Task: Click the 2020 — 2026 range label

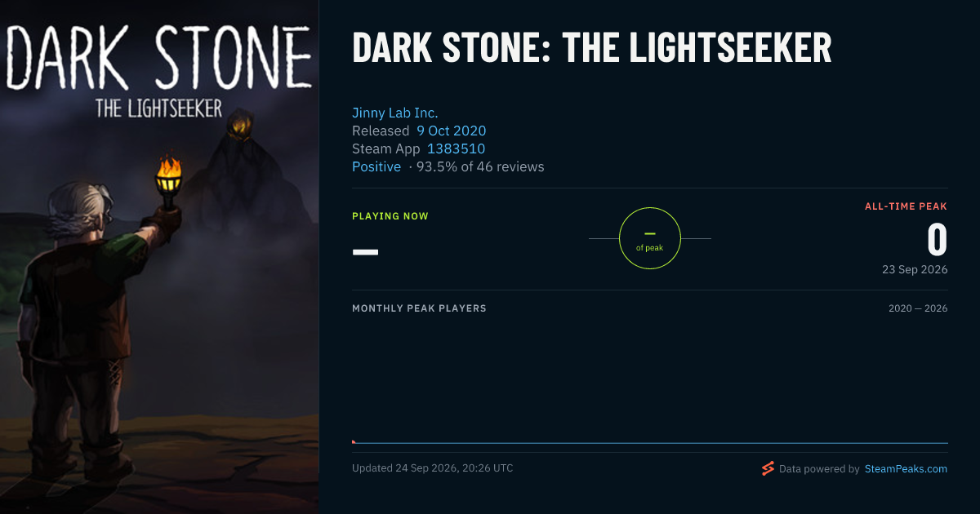Action: pos(918,308)
